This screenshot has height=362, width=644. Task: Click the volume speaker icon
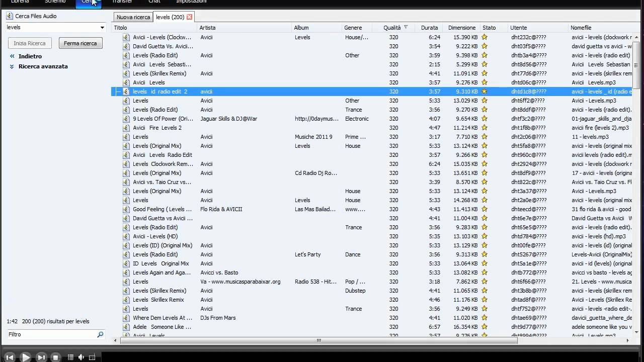click(81, 357)
